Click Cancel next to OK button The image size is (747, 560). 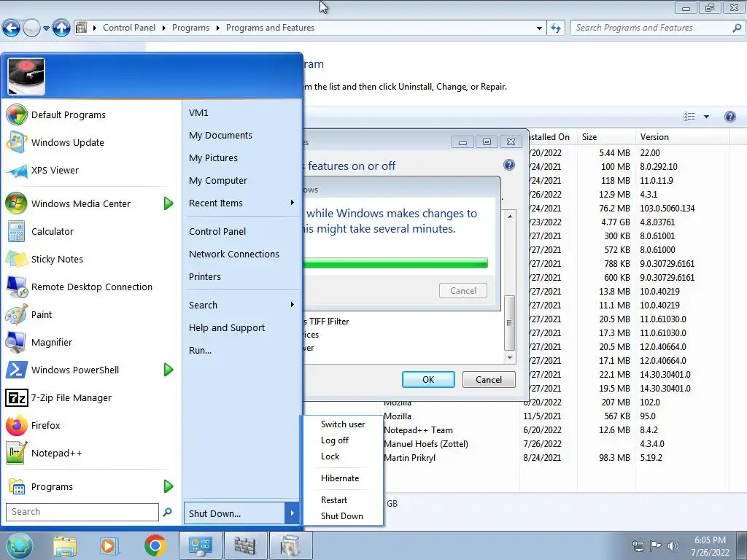tap(489, 379)
